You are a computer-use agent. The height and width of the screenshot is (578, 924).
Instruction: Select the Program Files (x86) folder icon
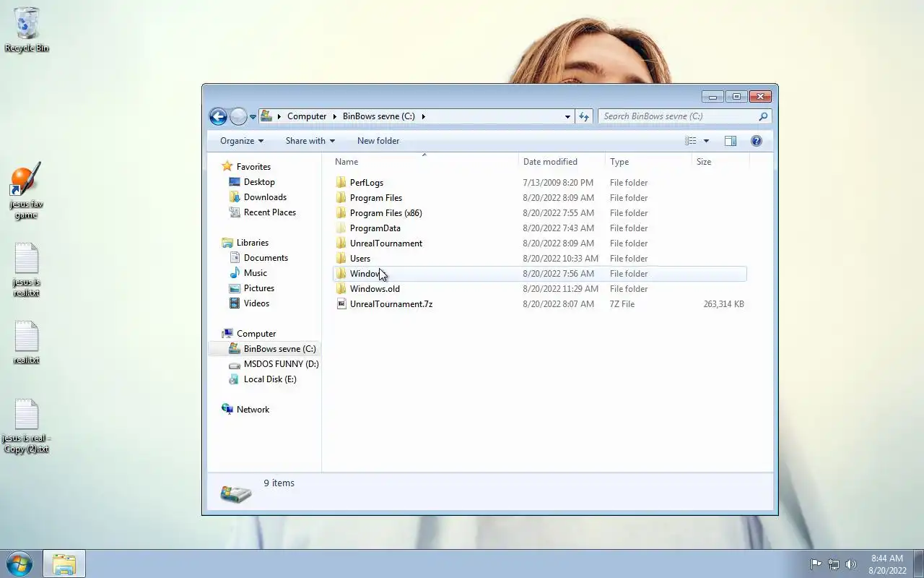point(341,213)
